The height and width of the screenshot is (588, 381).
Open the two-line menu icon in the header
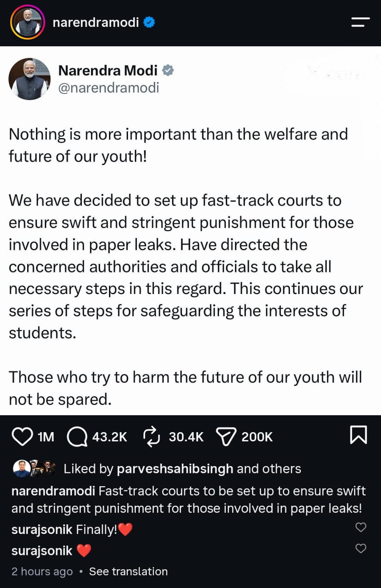coord(360,22)
